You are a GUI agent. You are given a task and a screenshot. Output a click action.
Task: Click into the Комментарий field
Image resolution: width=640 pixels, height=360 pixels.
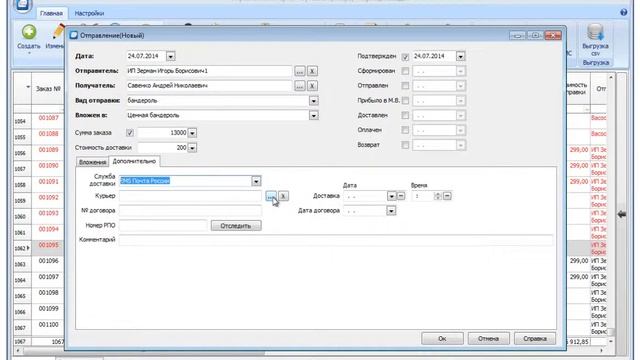coord(336,240)
